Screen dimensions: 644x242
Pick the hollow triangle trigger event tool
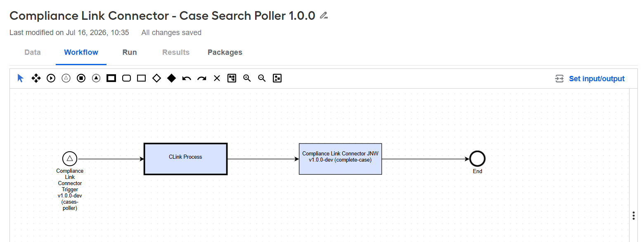(x=66, y=78)
